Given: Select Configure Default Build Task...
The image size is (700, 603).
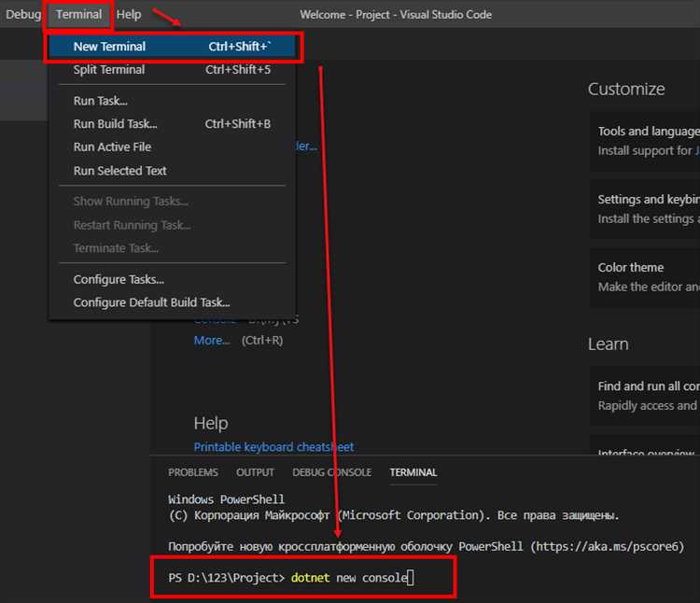Looking at the screenshot, I should click(x=151, y=302).
